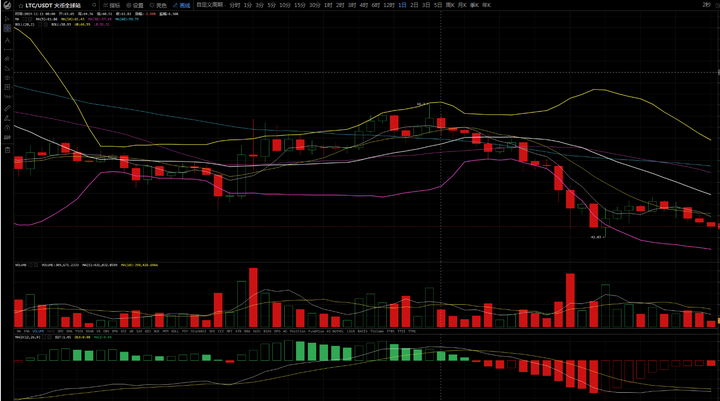Select the horizontal line drawing tool
The width and height of the screenshot is (720, 401).
tap(7, 50)
